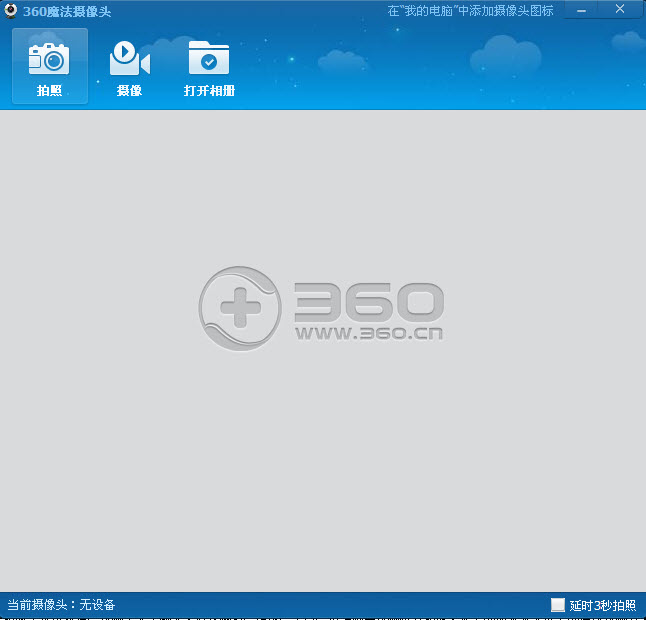Click the 360魔法摄像头 webcam app icon
Viewport: 646px width, 620px height.
10,11
